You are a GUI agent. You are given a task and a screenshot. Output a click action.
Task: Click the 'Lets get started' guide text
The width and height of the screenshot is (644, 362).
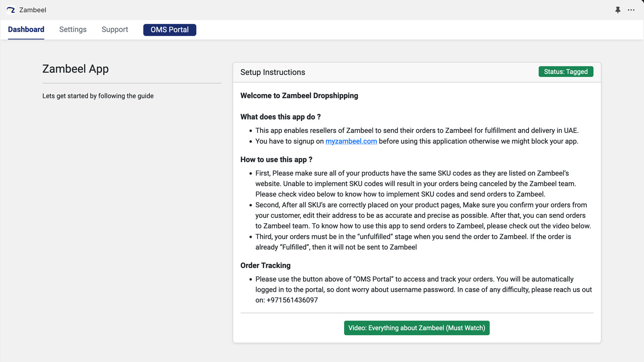[x=98, y=96]
